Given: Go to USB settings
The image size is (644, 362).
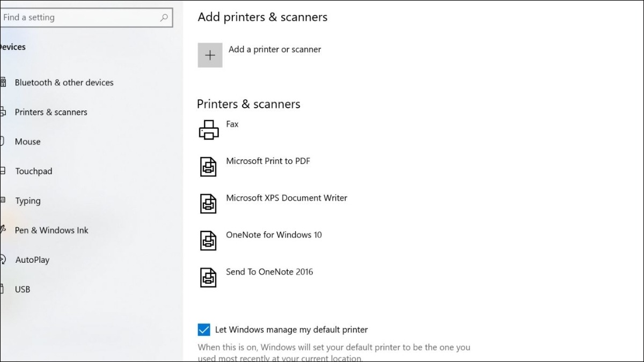Looking at the screenshot, I should pyautogui.click(x=23, y=289).
